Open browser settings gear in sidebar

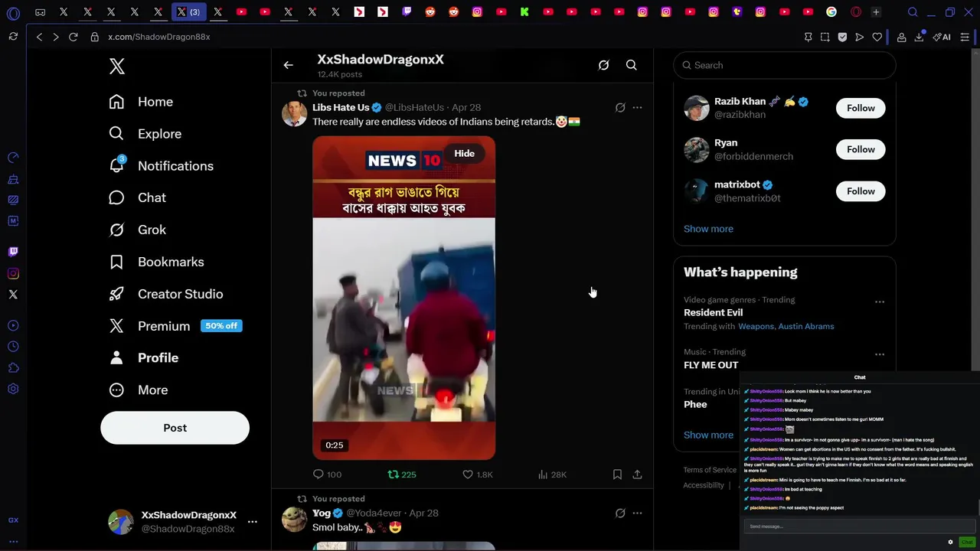(13, 390)
